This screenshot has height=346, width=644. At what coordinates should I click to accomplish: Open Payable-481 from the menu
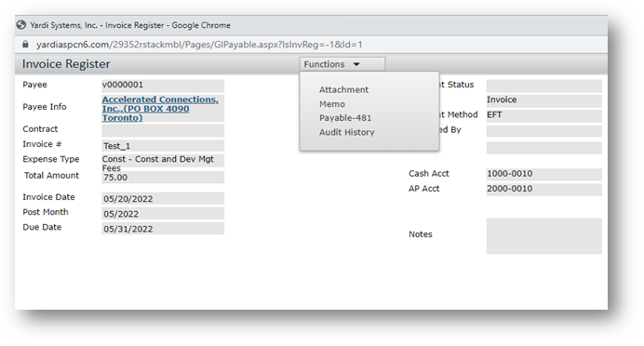point(345,118)
